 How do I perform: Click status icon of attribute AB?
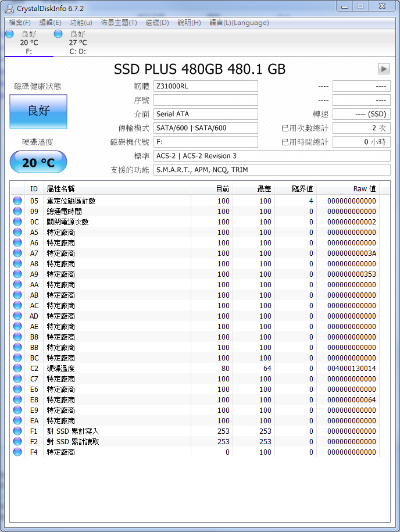click(x=17, y=295)
